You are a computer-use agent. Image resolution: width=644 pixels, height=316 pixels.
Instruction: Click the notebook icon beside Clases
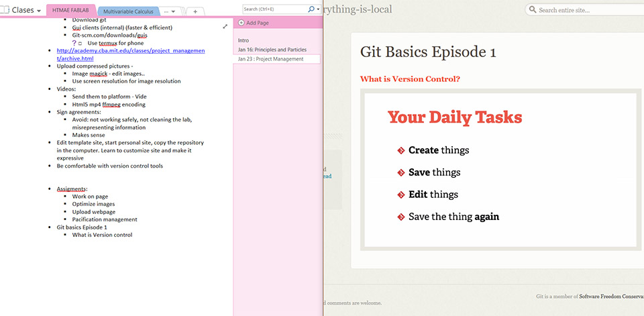pyautogui.click(x=5, y=10)
